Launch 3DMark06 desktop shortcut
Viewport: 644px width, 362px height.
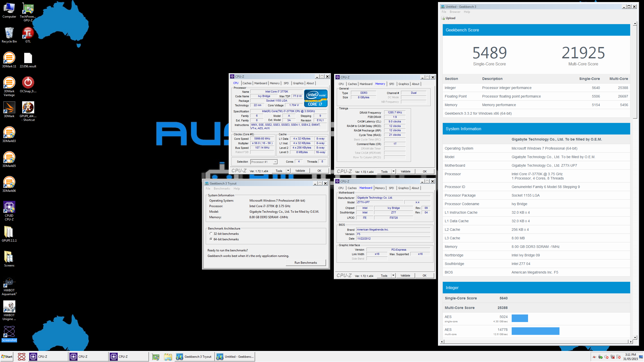point(9,184)
